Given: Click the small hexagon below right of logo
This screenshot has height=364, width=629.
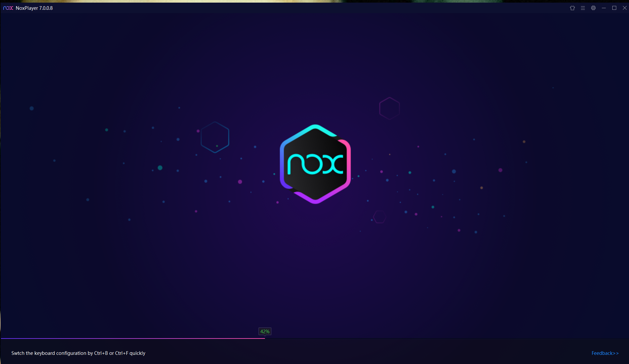Looking at the screenshot, I should (x=380, y=217).
